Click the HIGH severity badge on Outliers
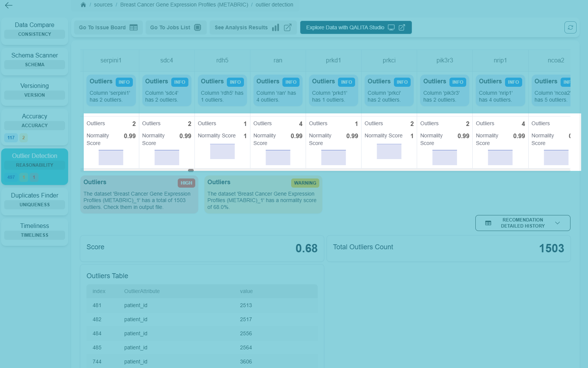This screenshot has height=368, width=588. [186, 183]
